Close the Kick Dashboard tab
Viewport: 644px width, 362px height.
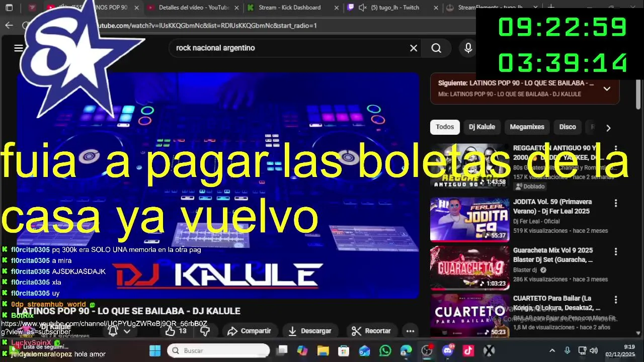336,8
